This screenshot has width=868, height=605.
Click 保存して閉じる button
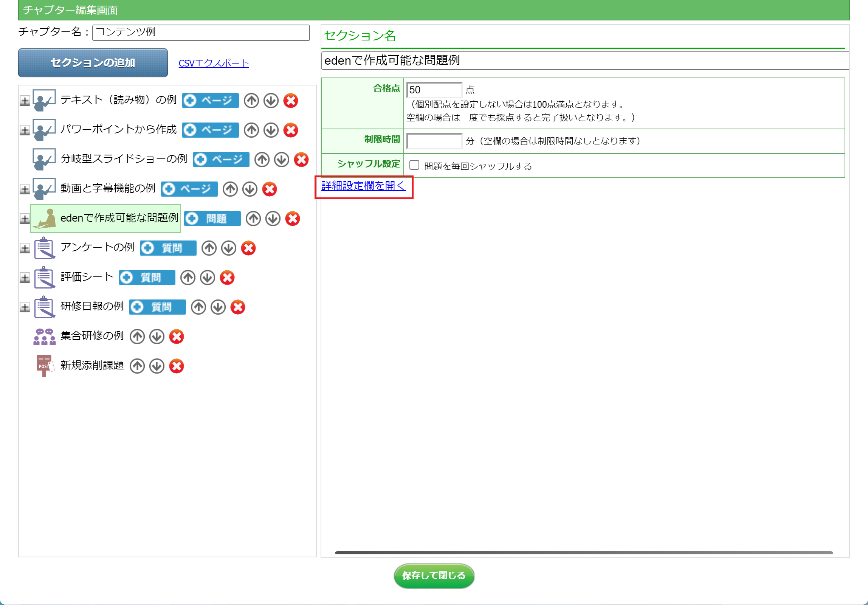pos(434,576)
